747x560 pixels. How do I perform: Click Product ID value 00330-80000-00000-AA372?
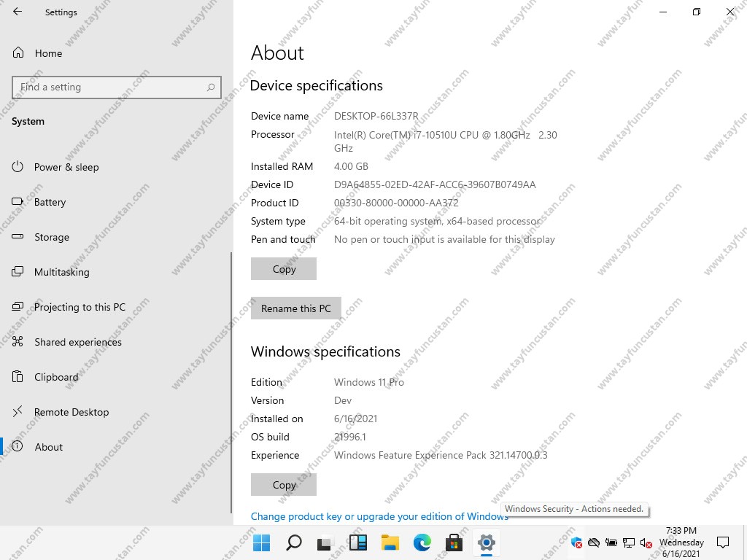click(396, 203)
